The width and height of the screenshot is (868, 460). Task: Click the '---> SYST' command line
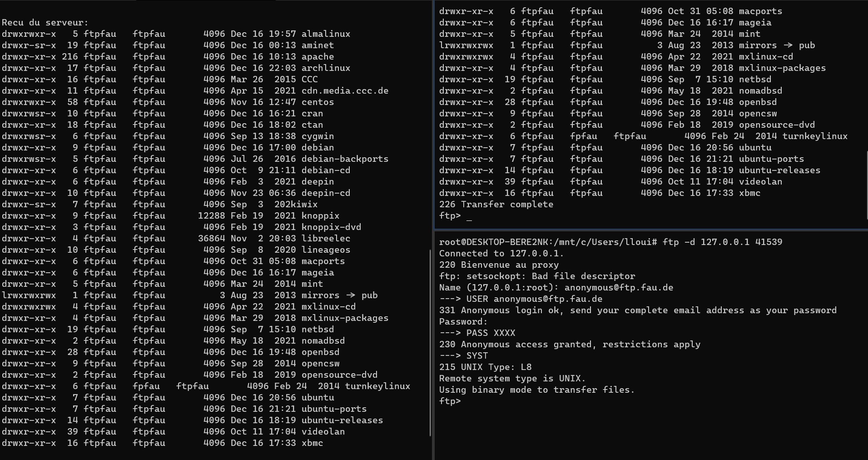(463, 356)
